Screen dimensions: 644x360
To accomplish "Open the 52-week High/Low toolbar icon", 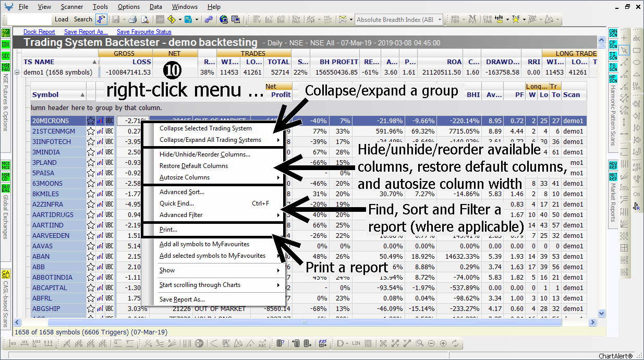I will pyautogui.click(x=296, y=19).
